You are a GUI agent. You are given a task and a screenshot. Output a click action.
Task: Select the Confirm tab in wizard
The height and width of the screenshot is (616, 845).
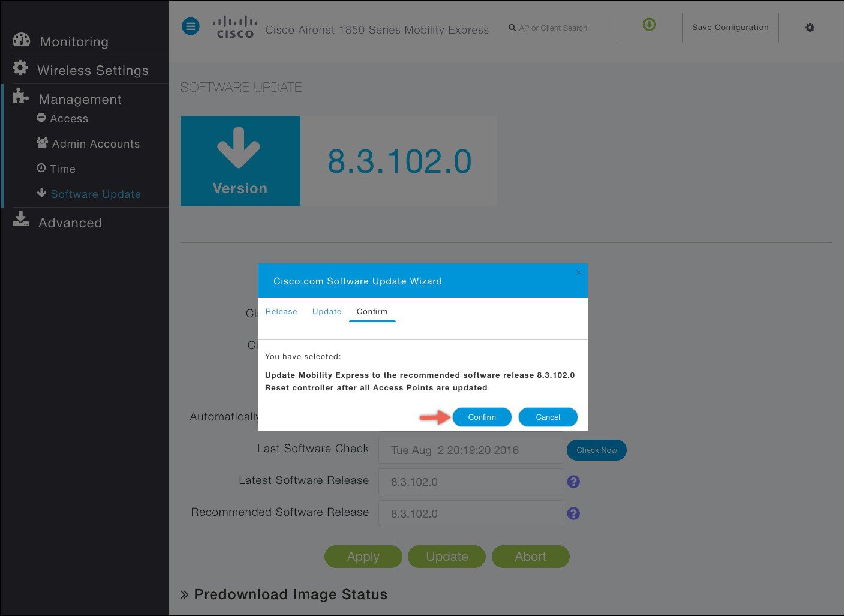click(x=372, y=312)
